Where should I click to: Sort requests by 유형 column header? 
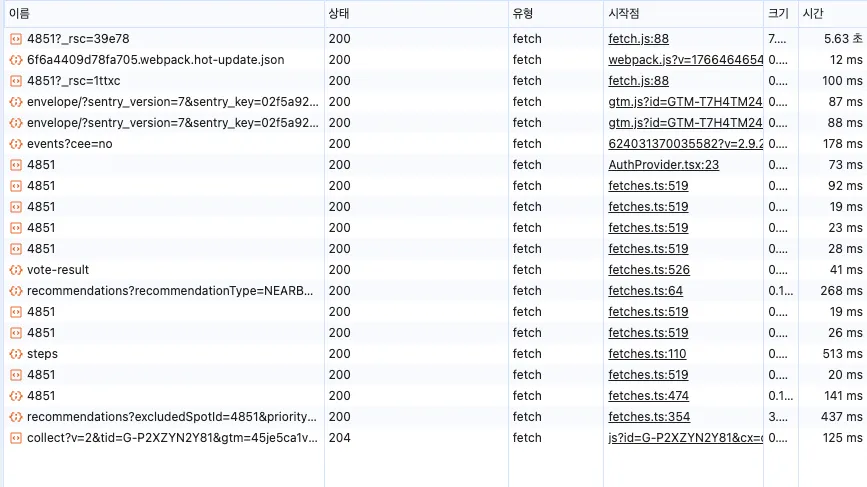tap(524, 13)
